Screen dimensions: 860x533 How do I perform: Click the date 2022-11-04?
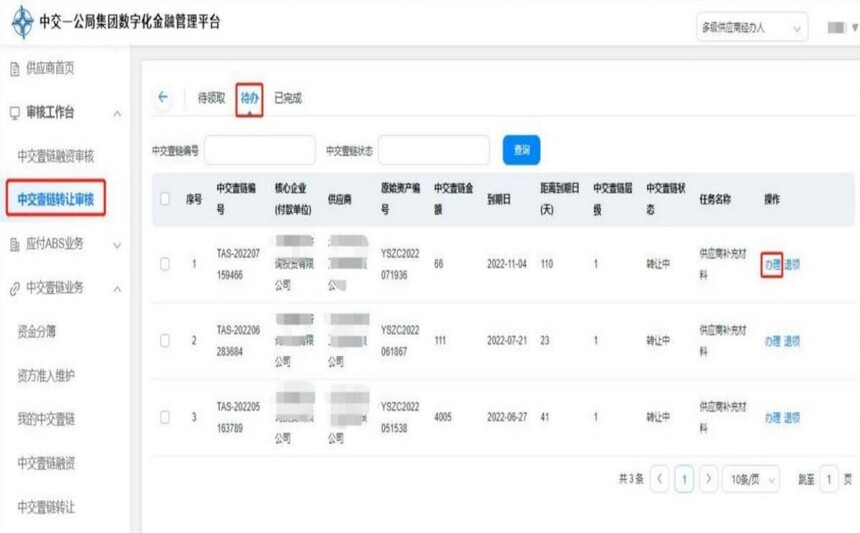tap(507, 264)
